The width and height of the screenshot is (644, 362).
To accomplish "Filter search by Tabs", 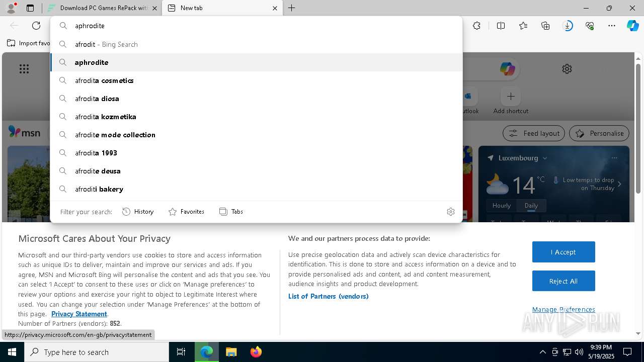I will [231, 212].
